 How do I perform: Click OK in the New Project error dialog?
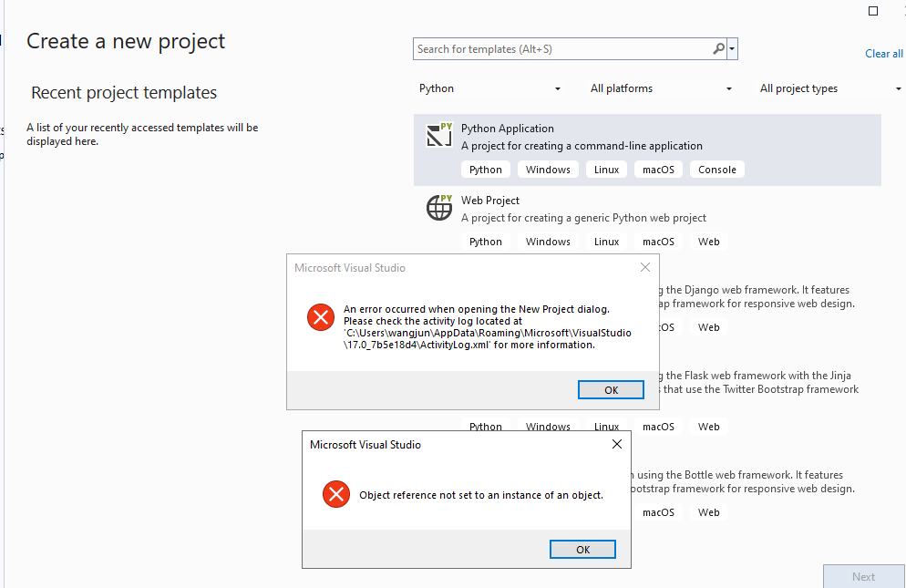611,389
